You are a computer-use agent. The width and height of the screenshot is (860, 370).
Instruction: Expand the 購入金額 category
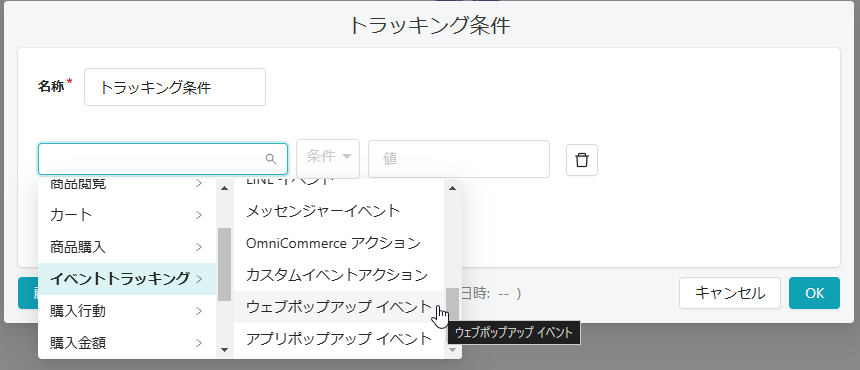click(127, 343)
